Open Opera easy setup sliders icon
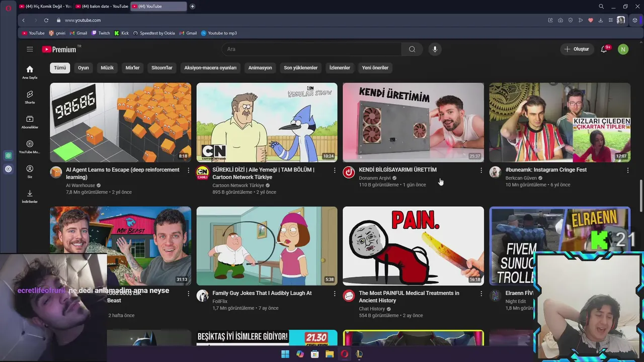 [611, 20]
